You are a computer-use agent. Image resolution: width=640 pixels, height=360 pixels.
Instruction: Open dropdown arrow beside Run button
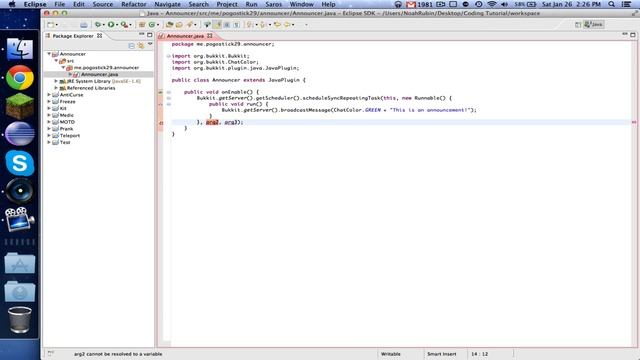[117, 25]
